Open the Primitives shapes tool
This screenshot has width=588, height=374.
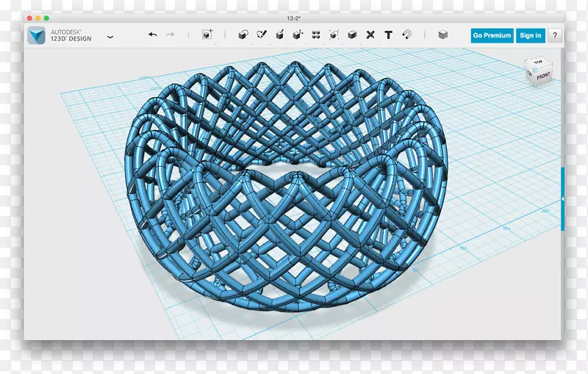(x=243, y=35)
